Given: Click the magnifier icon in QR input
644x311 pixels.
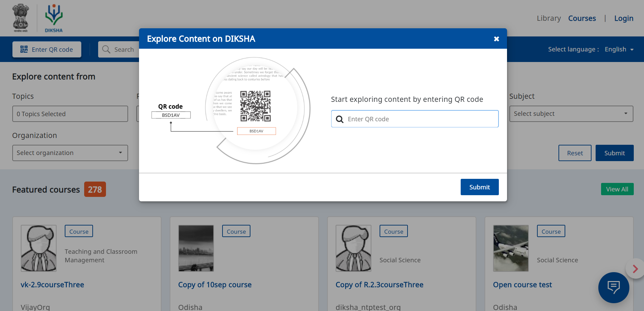Looking at the screenshot, I should click(x=340, y=119).
